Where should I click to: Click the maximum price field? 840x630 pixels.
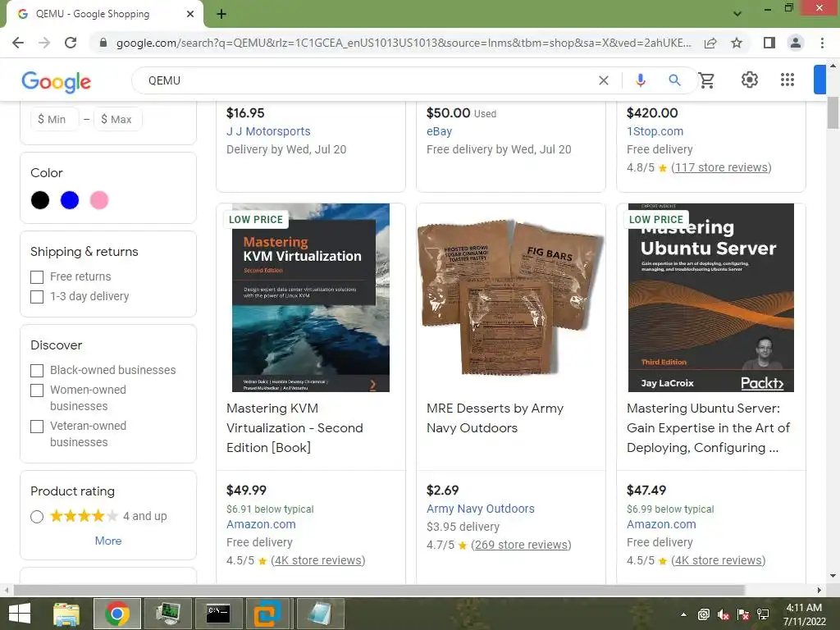click(118, 119)
